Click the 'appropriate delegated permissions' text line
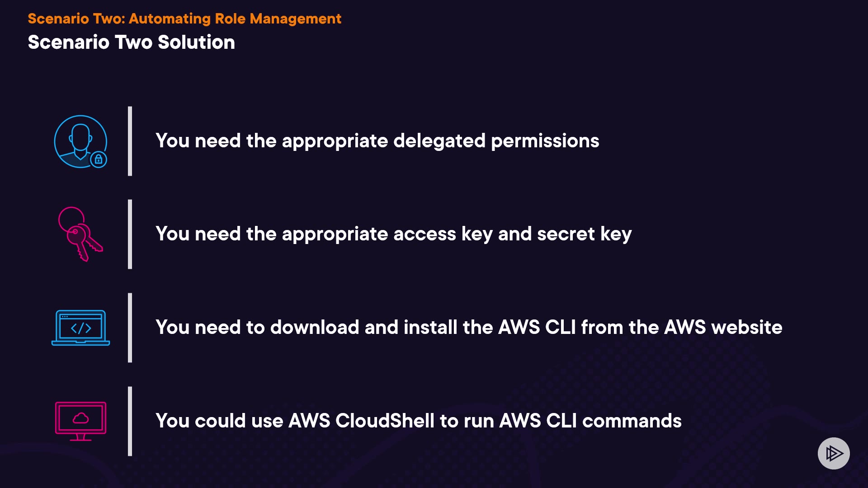This screenshot has height=488, width=868. [x=440, y=141]
